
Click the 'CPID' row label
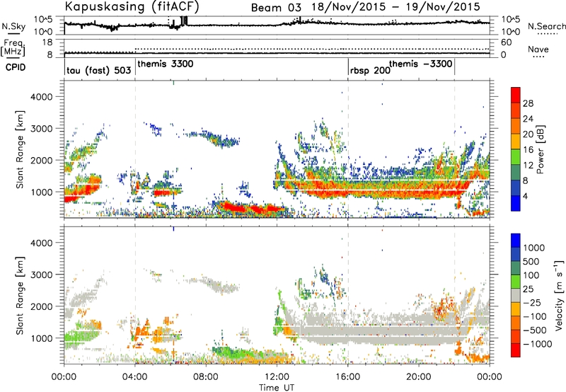tap(16, 67)
